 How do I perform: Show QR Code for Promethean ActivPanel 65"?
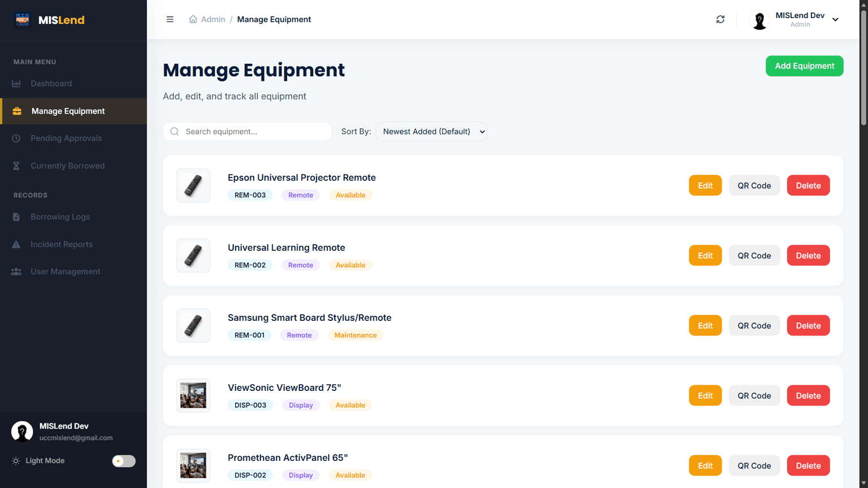point(754,465)
